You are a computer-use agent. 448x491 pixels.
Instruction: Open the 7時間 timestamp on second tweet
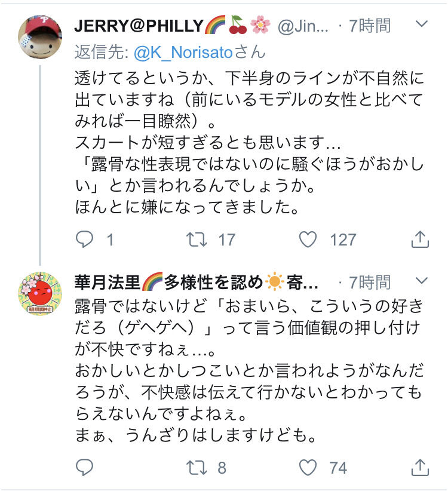click(369, 282)
